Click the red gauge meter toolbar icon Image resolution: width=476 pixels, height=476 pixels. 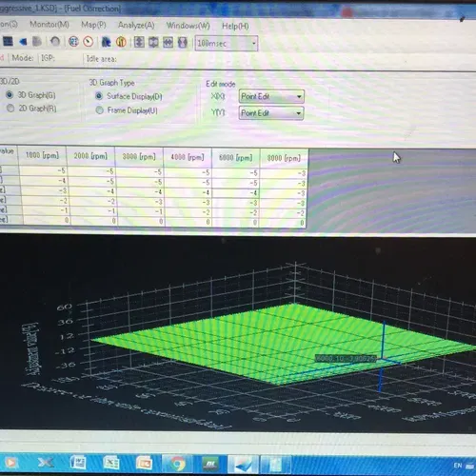(x=89, y=42)
